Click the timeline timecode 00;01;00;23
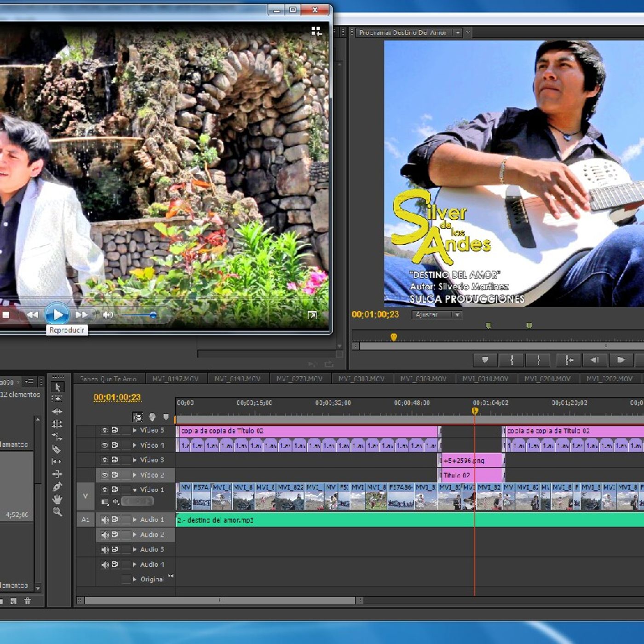The width and height of the screenshot is (644, 644). coord(117,397)
